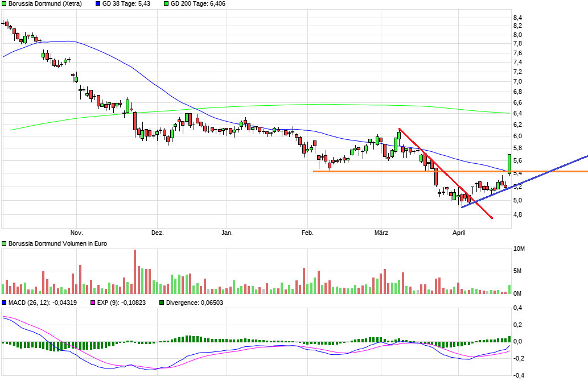Click the green Borussia Dortmund (Xetra) legend swatch
588x381 pixels.
coord(4,4)
